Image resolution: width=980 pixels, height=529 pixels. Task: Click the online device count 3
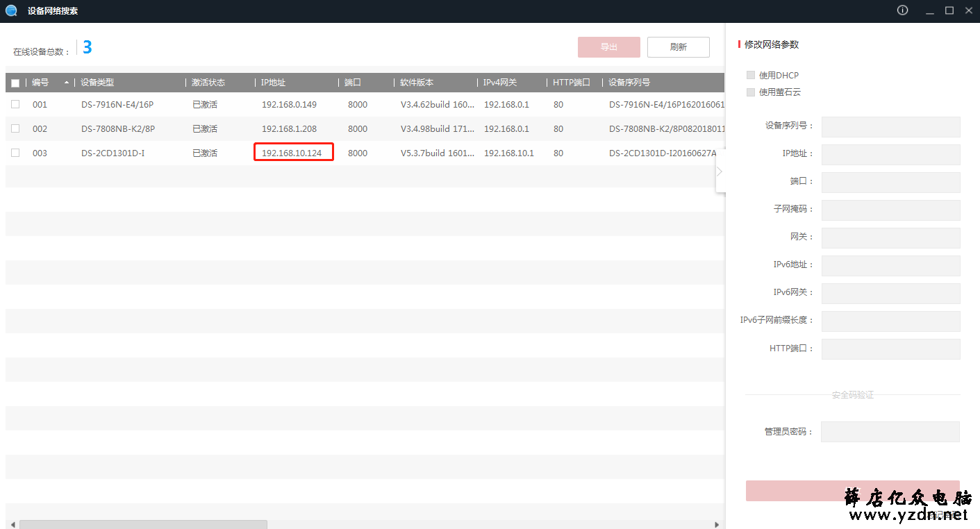pos(87,47)
